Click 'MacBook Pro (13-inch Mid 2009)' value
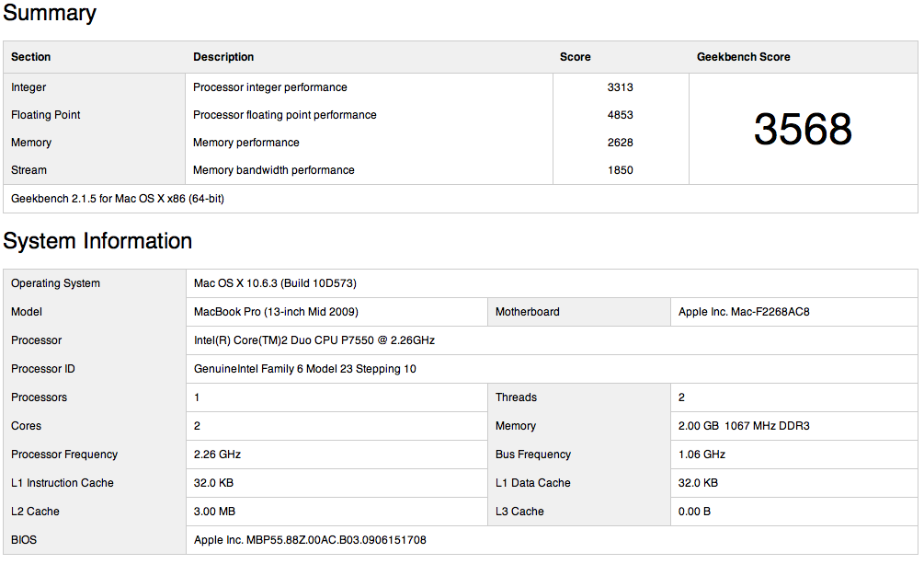 tap(276, 312)
